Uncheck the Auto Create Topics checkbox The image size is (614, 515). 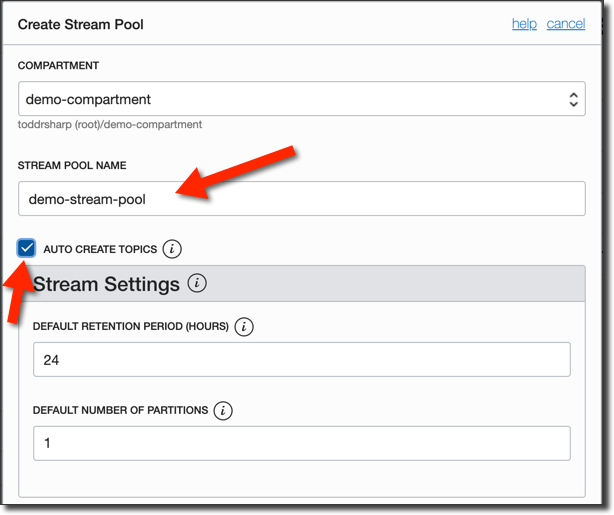[26, 248]
